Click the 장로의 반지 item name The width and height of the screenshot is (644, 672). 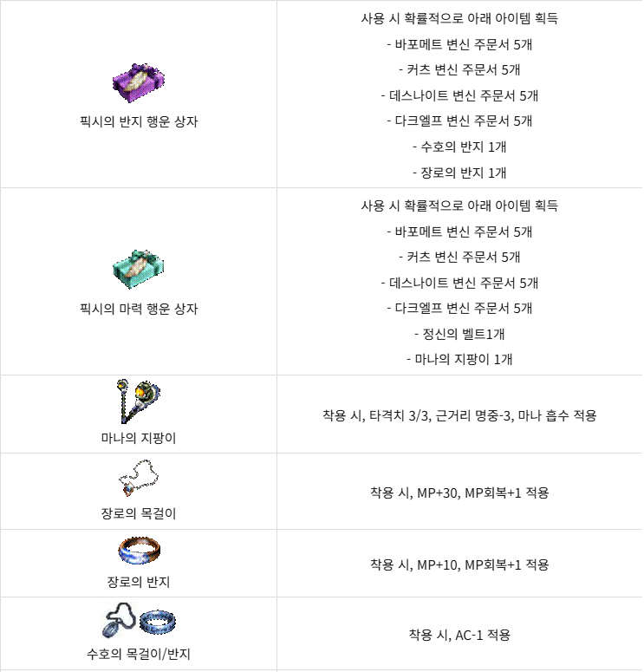coord(139,582)
